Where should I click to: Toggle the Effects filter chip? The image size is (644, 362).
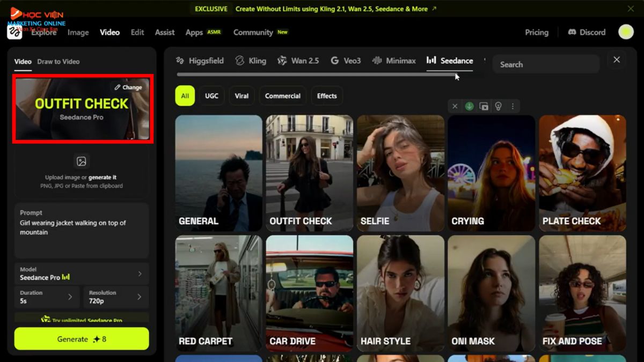point(327,96)
